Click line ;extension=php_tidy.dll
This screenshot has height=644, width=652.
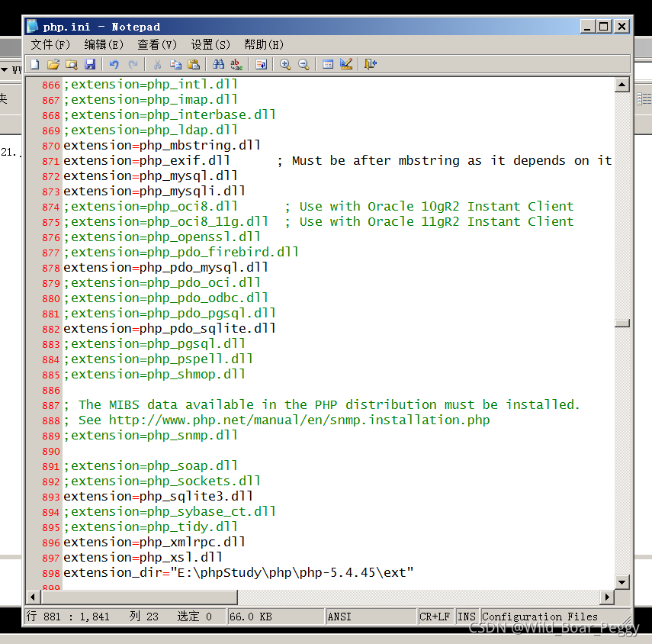pos(150,527)
